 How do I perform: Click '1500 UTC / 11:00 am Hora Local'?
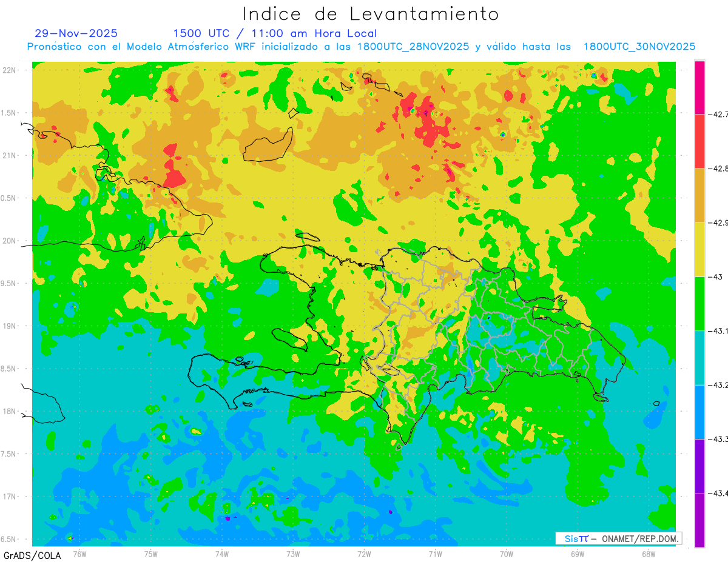275,33
